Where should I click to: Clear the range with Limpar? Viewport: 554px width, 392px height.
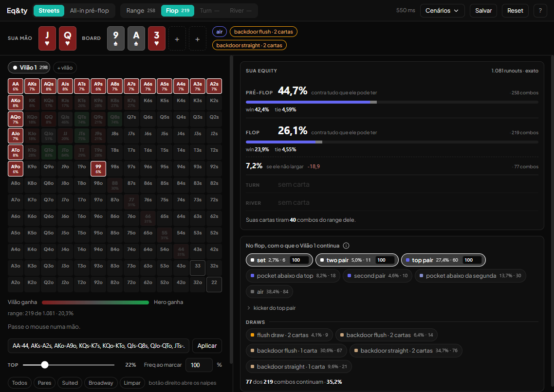132,383
